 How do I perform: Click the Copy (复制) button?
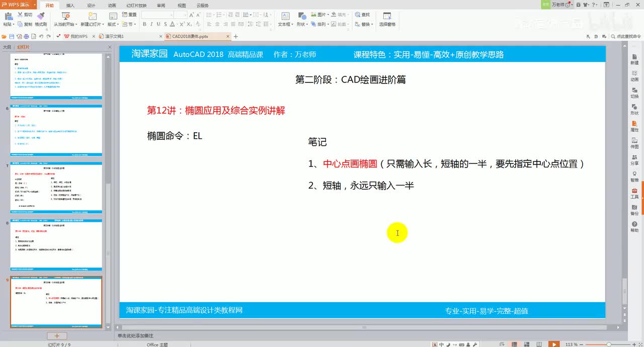click(x=25, y=24)
